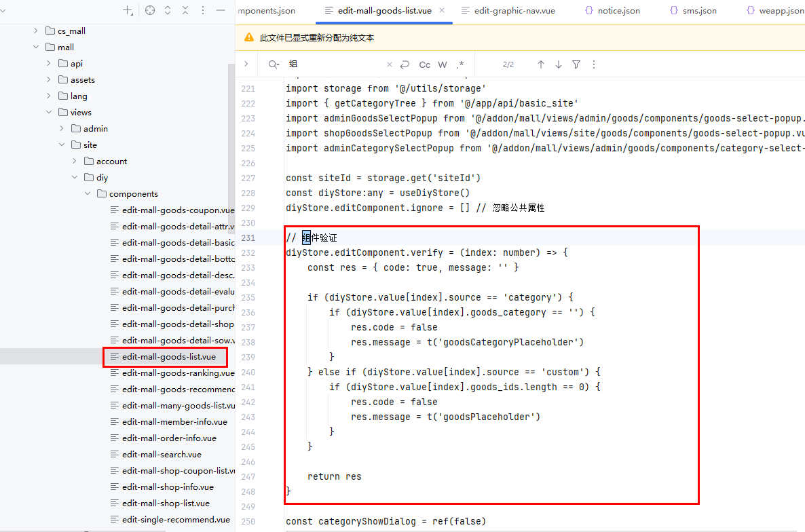Expand all project tree nodes icon

[168, 10]
